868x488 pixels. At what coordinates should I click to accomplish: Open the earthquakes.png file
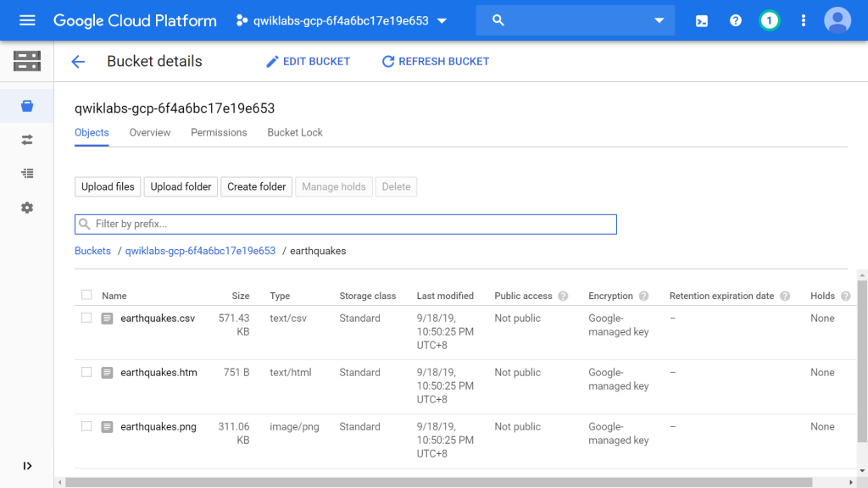pos(159,427)
